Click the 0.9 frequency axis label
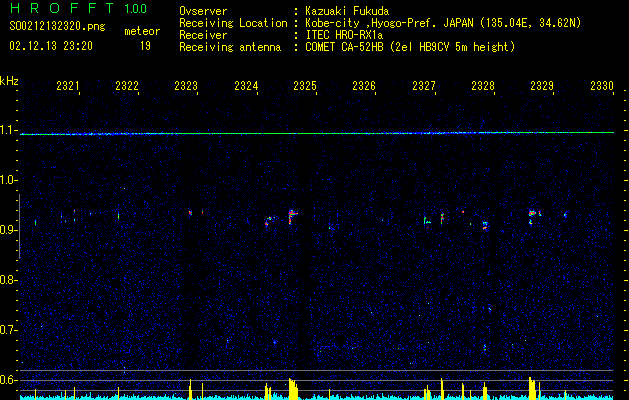Viewport: 629px width, 400px height. (9, 231)
